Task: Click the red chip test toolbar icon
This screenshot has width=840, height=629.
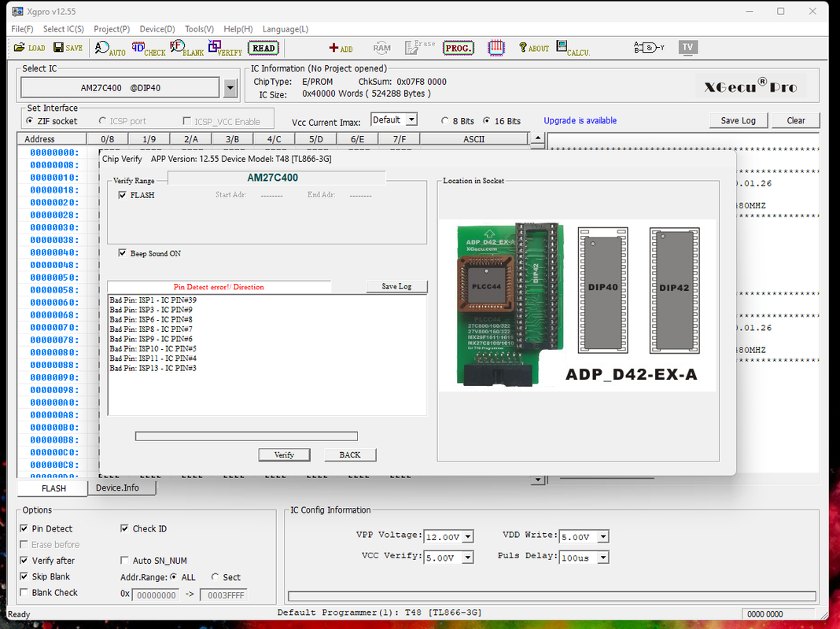Action: (496, 48)
